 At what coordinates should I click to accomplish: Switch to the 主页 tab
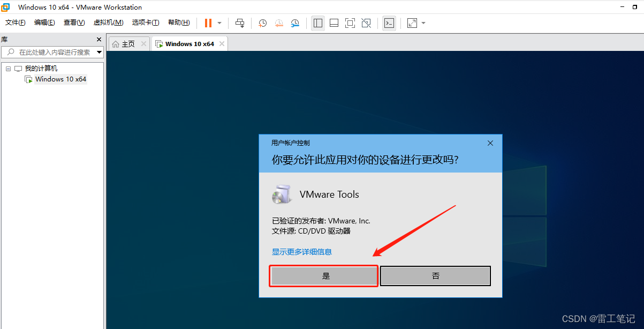tap(129, 44)
